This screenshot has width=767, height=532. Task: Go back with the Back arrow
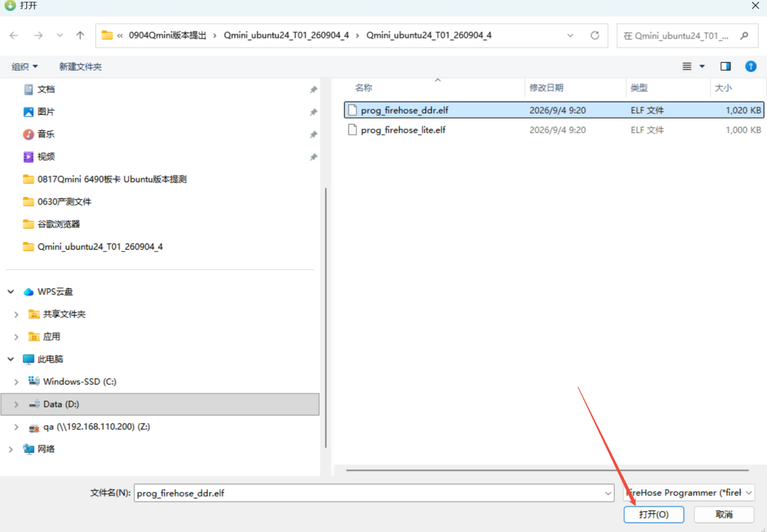pos(14,36)
